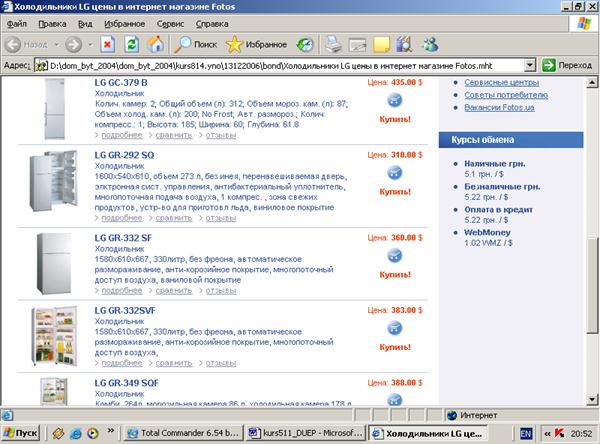
Task: Click cart icon for LG GR-332 SF
Action: click(395, 255)
